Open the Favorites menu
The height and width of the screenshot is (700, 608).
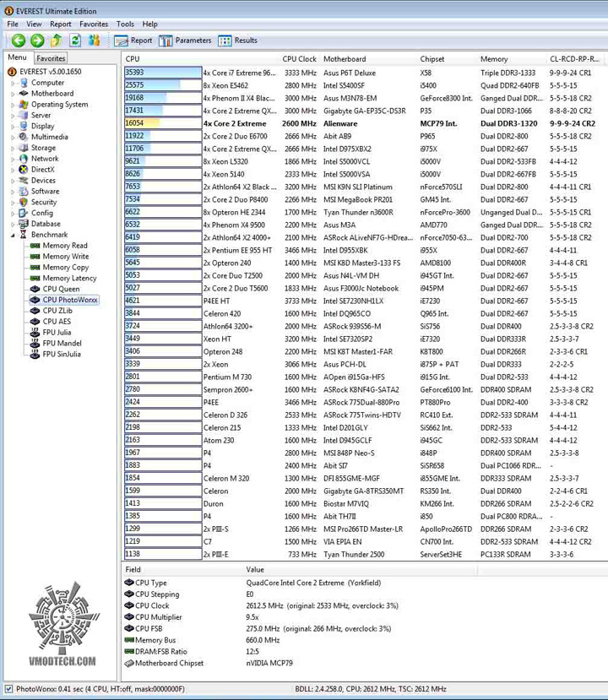tap(94, 24)
